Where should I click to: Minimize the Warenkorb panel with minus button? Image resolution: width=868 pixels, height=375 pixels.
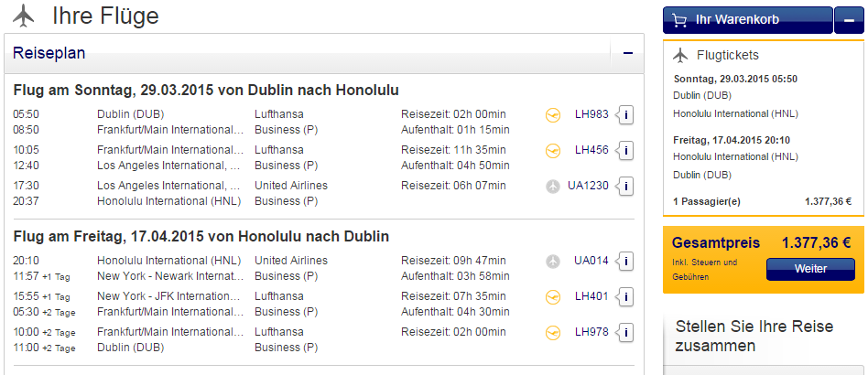(x=849, y=20)
